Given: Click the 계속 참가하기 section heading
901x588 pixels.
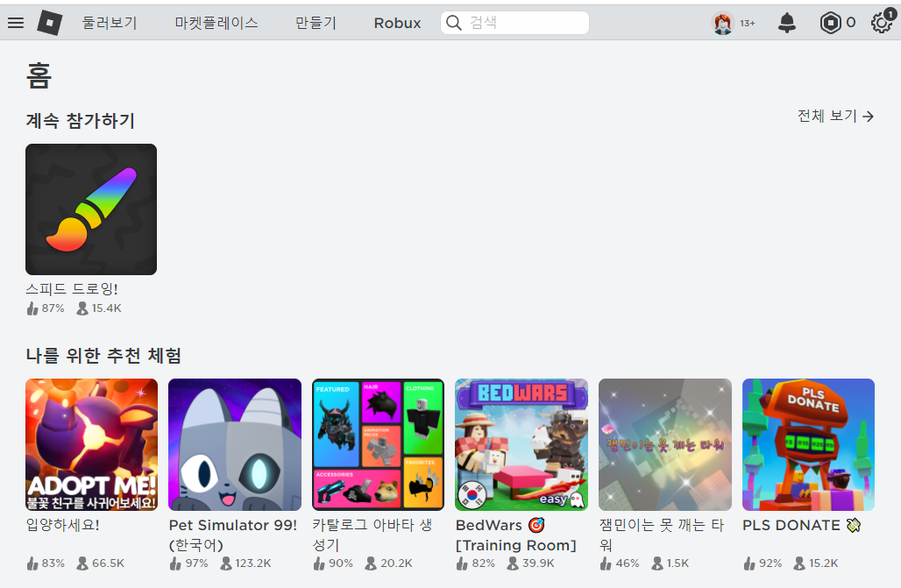Looking at the screenshot, I should click(x=81, y=121).
